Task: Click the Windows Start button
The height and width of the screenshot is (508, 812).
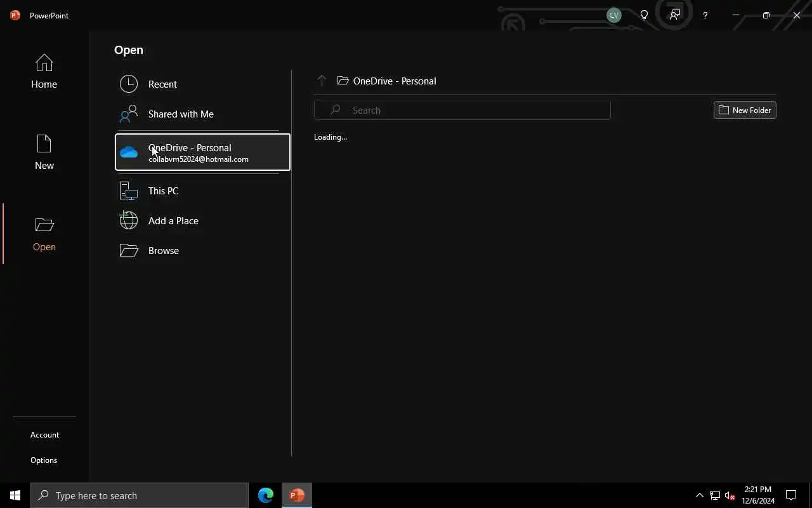Action: pyautogui.click(x=15, y=495)
